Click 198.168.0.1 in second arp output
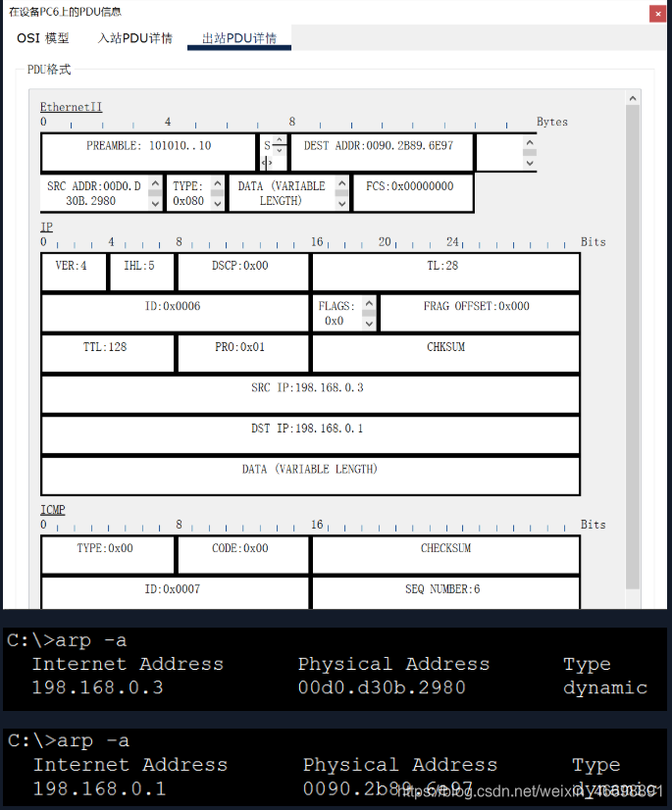Screen dimensions: 672x810 [x=99, y=788]
